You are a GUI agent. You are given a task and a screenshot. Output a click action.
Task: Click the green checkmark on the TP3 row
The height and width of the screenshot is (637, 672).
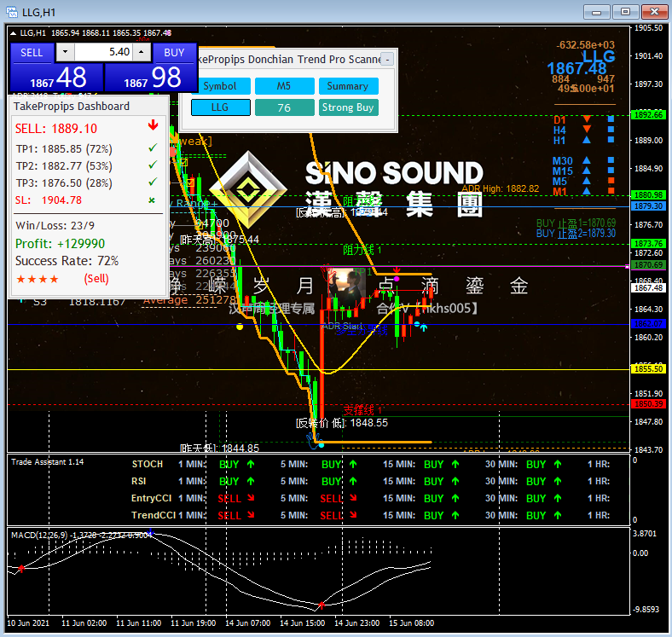point(153,182)
